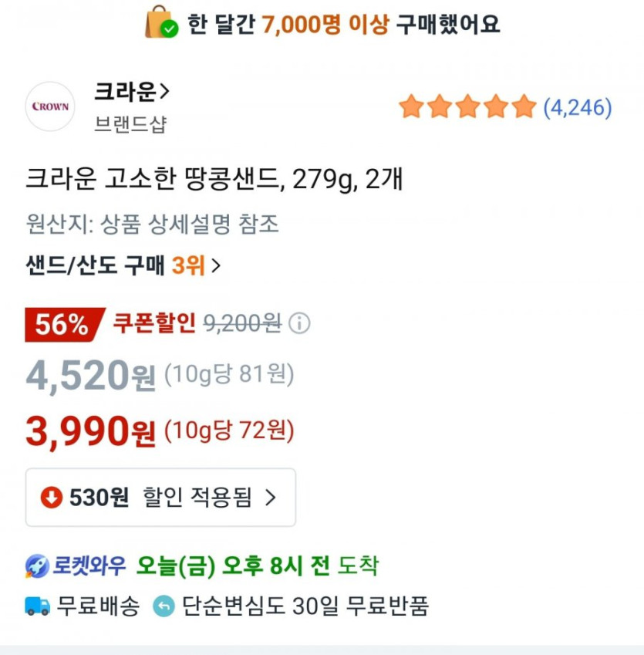Click the shopping bag purchase icon
The width and height of the screenshot is (644, 655).
click(x=161, y=22)
